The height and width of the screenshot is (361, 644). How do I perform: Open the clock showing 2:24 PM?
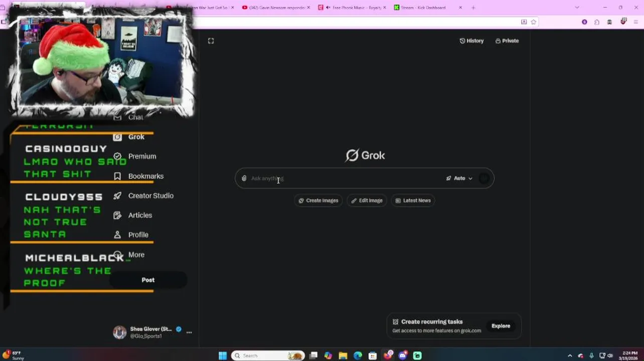click(x=629, y=356)
